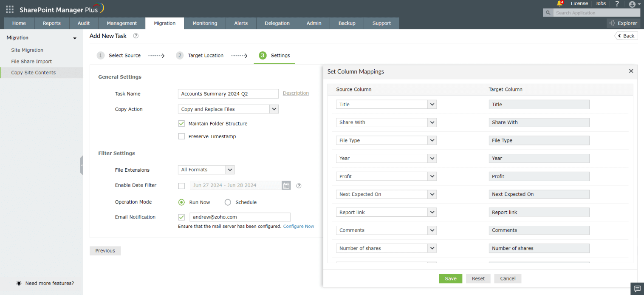This screenshot has height=295, width=644.
Task: Click the Title target column field
Action: click(539, 105)
